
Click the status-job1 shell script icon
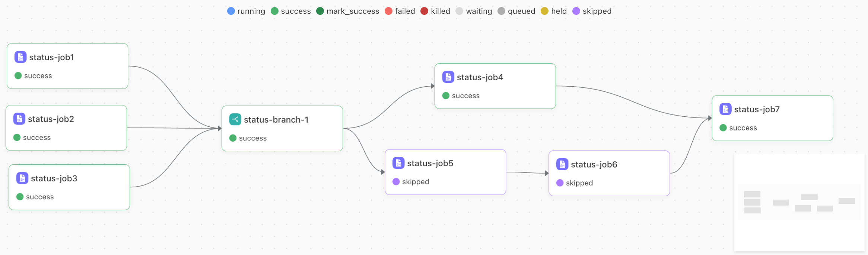pos(20,57)
